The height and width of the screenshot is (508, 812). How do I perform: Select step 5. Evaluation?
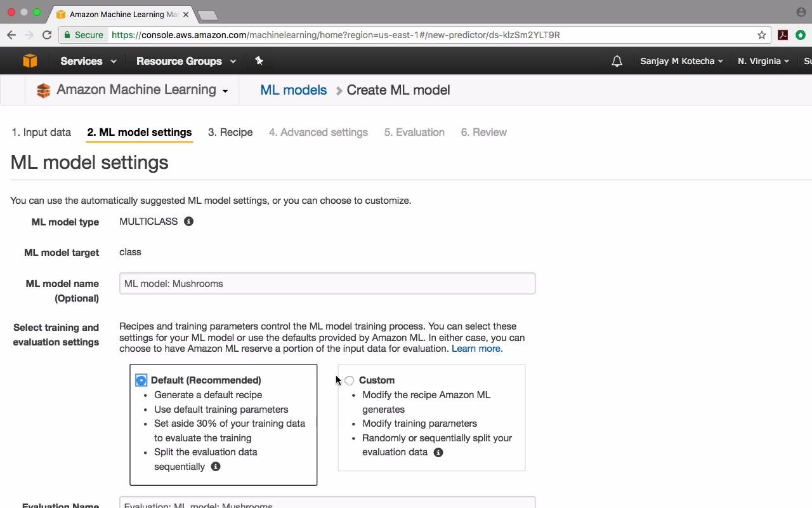[414, 132]
